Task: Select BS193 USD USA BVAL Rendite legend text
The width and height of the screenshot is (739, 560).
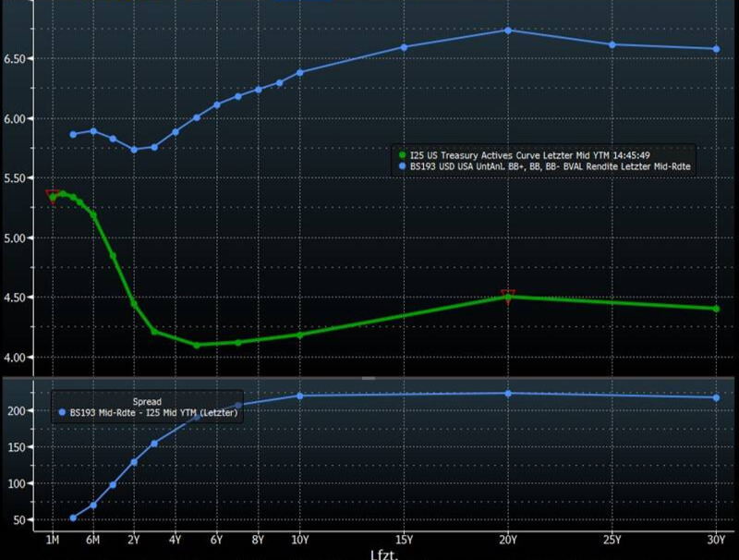Action: 549,165
